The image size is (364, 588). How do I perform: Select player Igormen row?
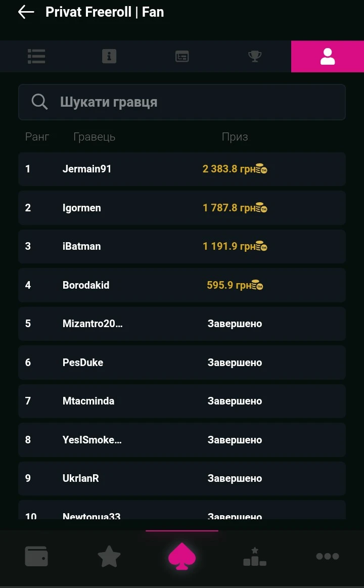[182, 208]
